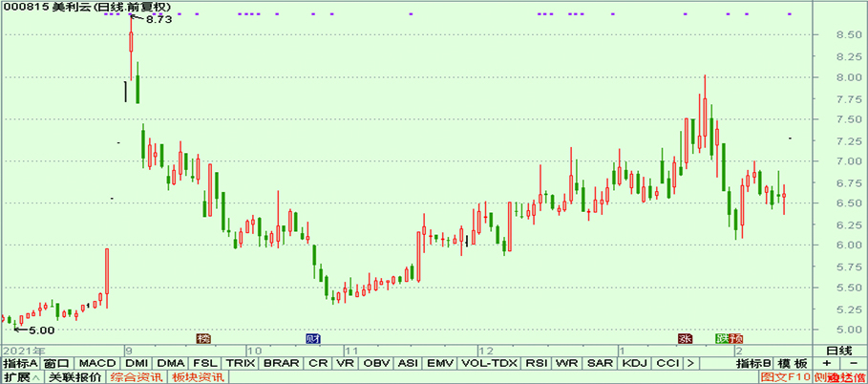
Task: Click the 涨 marker icon on timeline
Action: click(x=686, y=338)
